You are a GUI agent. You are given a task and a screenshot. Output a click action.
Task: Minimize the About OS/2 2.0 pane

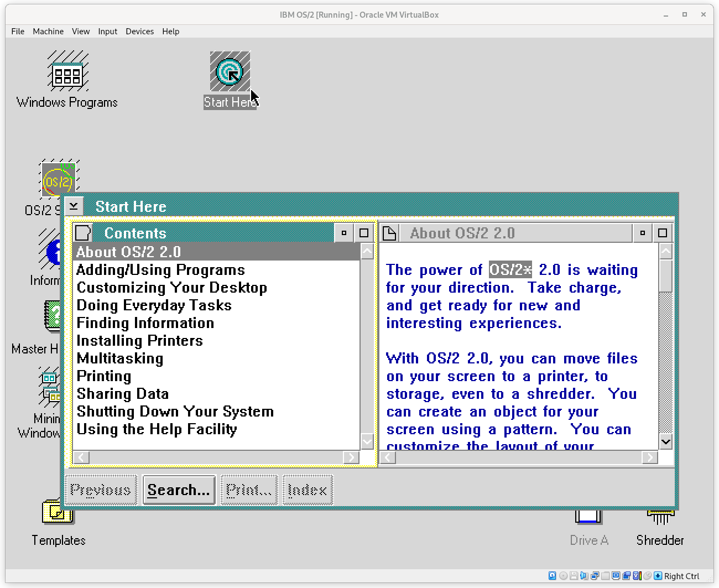[x=643, y=233]
